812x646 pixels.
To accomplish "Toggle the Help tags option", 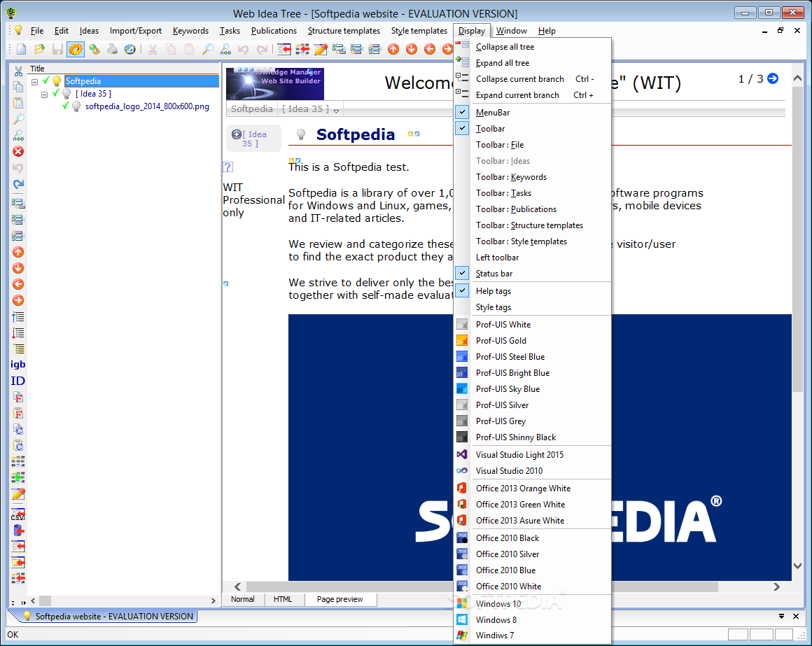I will tap(533, 291).
